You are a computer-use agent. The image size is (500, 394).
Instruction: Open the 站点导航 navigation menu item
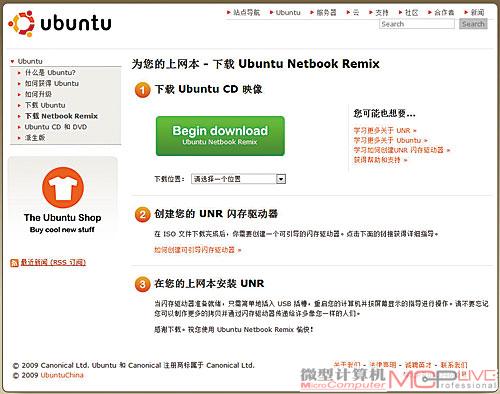pyautogui.click(x=246, y=13)
